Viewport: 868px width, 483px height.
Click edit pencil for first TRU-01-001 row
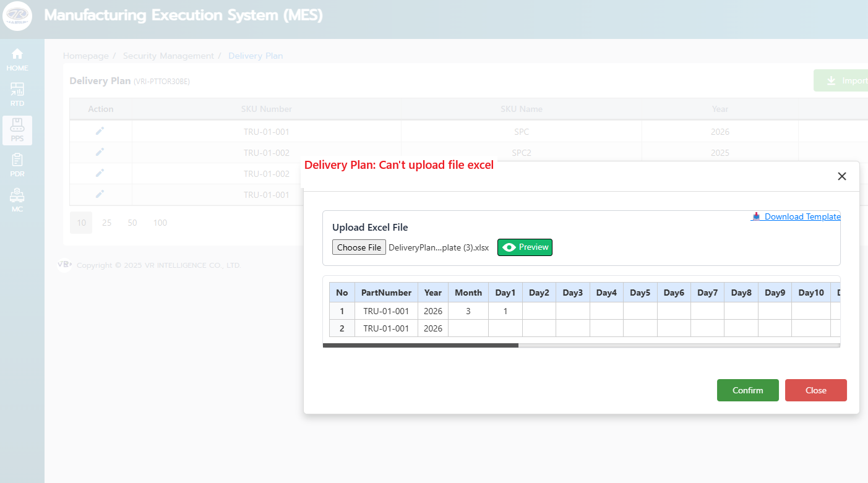(x=100, y=131)
